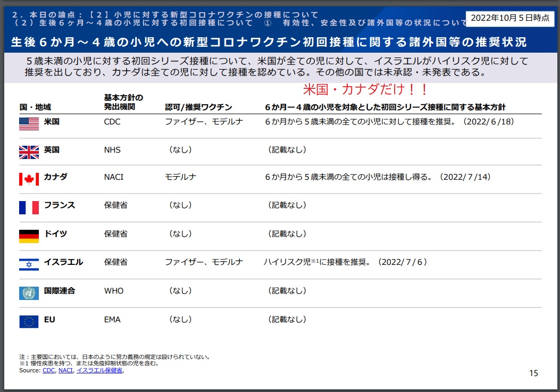
Task: Open the イスラエル保健省 source link
Action: tap(99, 370)
